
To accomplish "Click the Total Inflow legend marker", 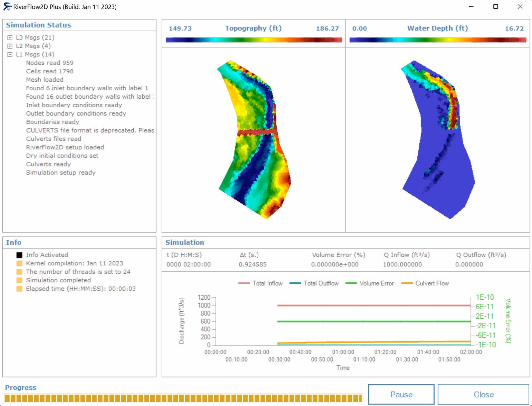I will coord(244,283).
